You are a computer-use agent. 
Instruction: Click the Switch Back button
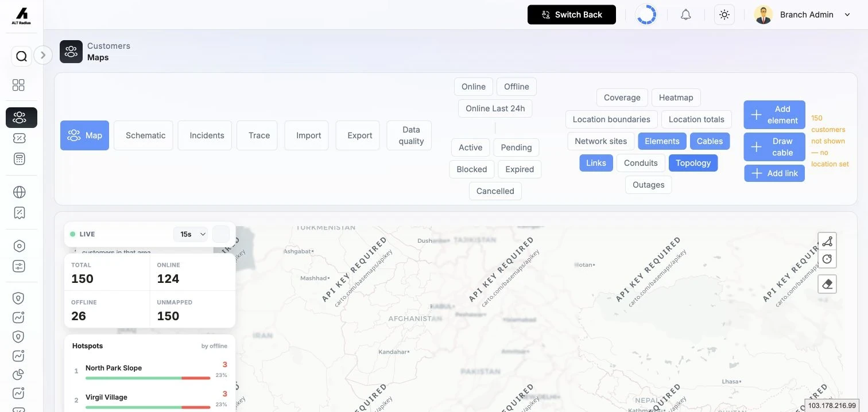(x=572, y=15)
